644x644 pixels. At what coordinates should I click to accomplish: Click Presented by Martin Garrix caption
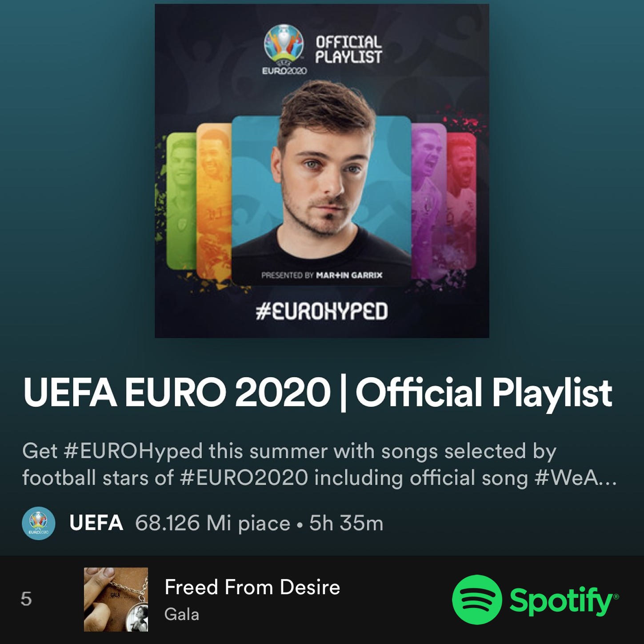(x=322, y=275)
